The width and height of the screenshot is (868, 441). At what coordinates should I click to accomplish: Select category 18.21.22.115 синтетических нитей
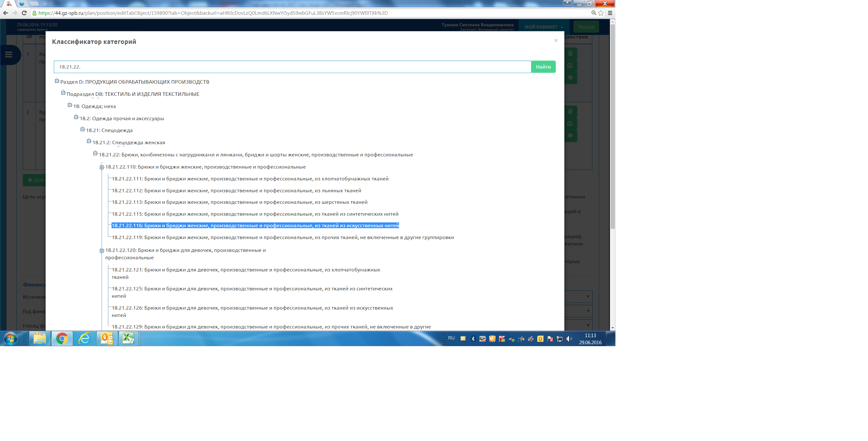coord(255,214)
